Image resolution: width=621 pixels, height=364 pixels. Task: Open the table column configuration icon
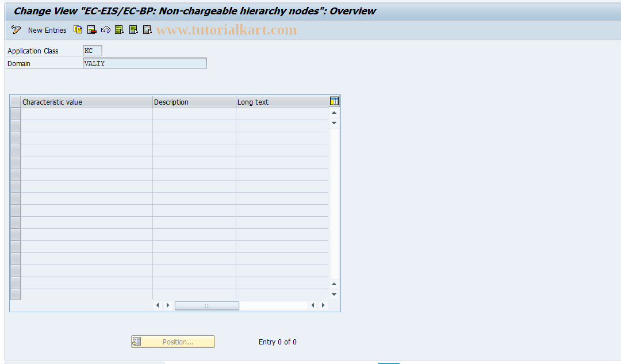coord(333,101)
